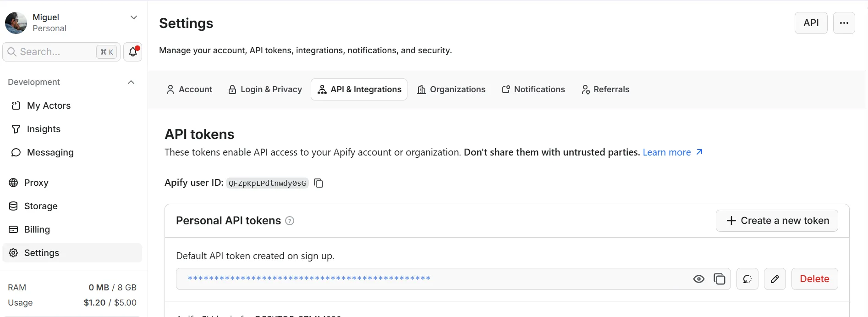868x317 pixels.
Task: Open the Organizations tab
Action: (451, 89)
